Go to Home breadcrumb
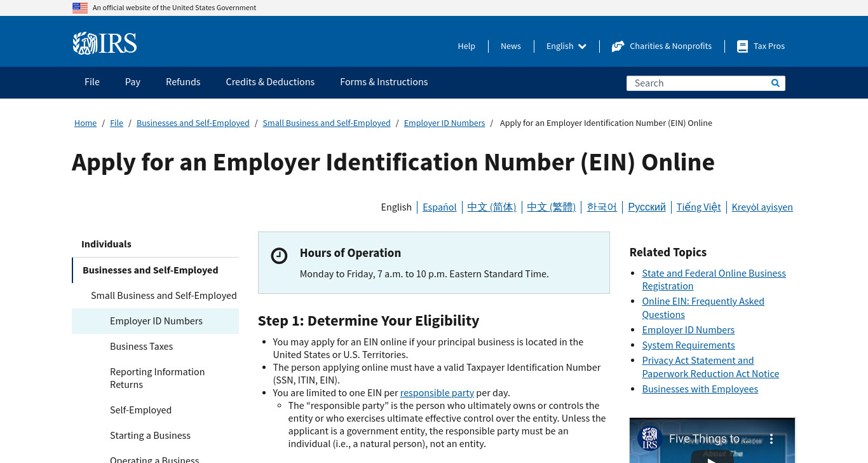Image resolution: width=868 pixels, height=463 pixels. click(x=85, y=123)
